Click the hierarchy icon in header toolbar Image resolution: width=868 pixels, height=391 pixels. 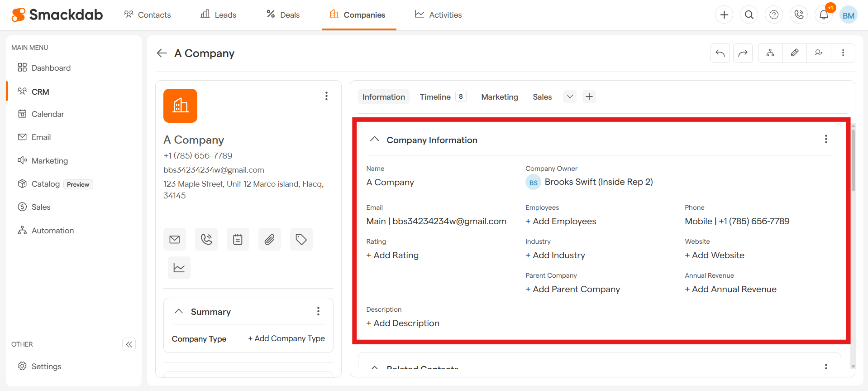click(x=770, y=53)
